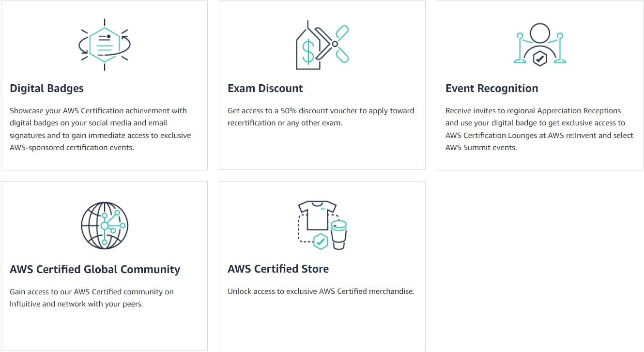Open the Exam Discount heading

click(265, 88)
